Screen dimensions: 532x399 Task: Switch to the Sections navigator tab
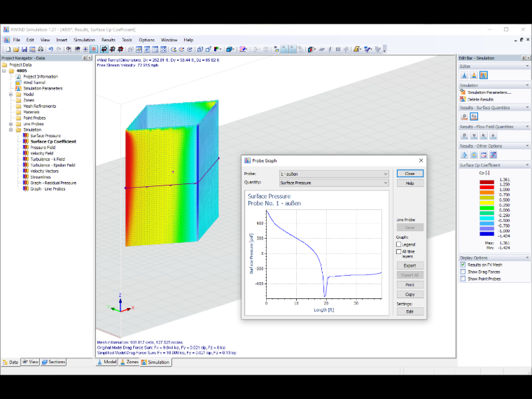tap(53, 362)
